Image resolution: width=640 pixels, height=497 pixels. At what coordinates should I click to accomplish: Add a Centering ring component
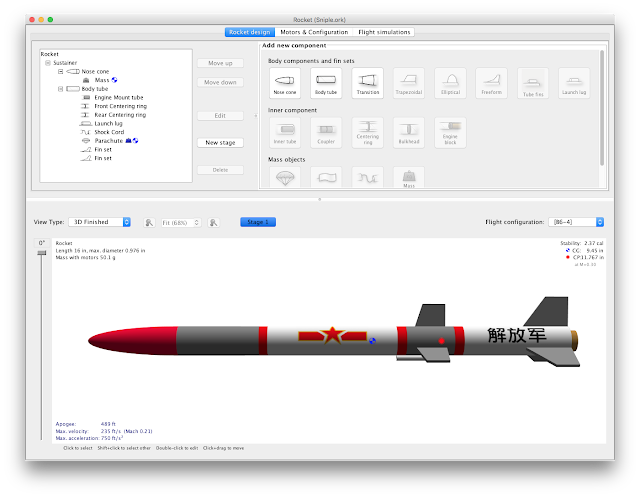367,133
